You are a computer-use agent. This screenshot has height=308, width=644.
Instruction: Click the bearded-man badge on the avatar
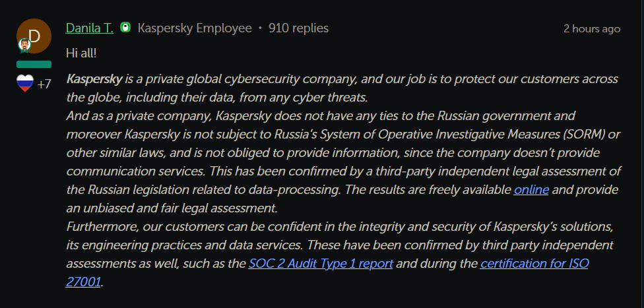coord(24,46)
